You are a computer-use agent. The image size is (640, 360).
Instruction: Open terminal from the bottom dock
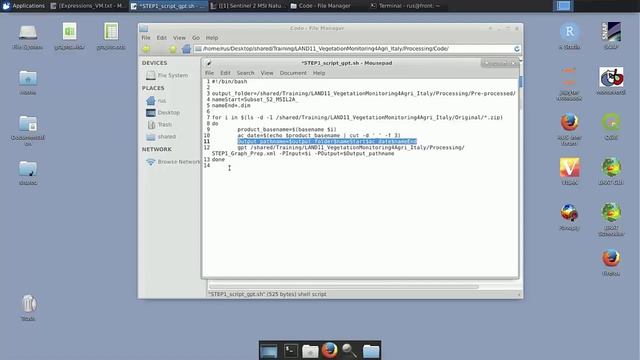(291, 351)
